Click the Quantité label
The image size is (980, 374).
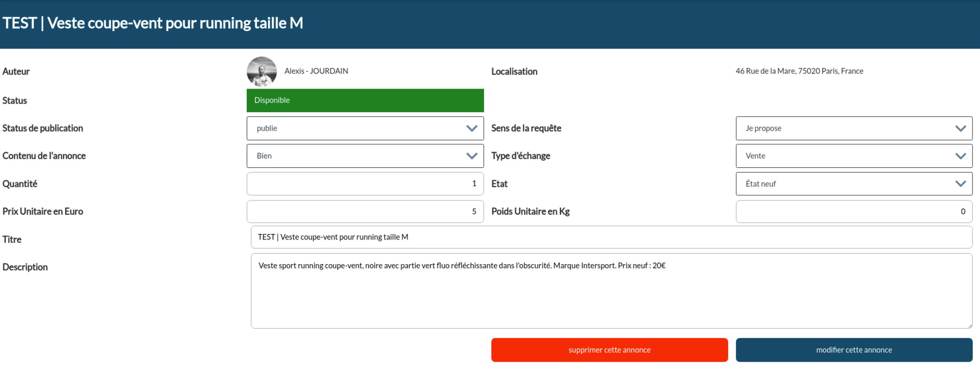click(x=20, y=184)
